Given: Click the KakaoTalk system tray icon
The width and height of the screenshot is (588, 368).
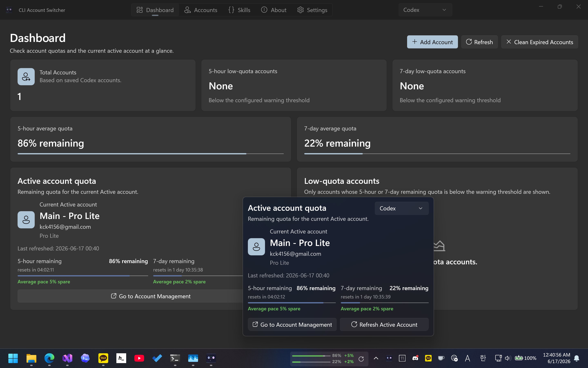Looking at the screenshot, I should [x=428, y=358].
